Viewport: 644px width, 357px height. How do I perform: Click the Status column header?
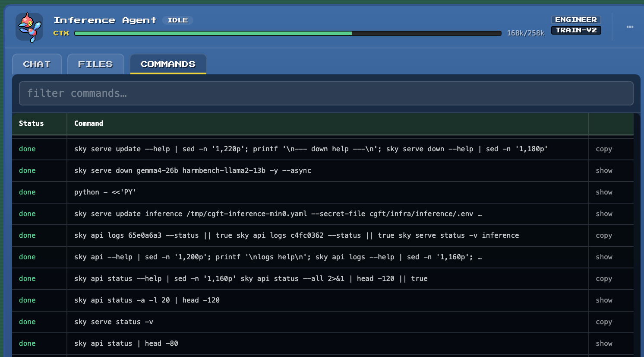pos(32,124)
